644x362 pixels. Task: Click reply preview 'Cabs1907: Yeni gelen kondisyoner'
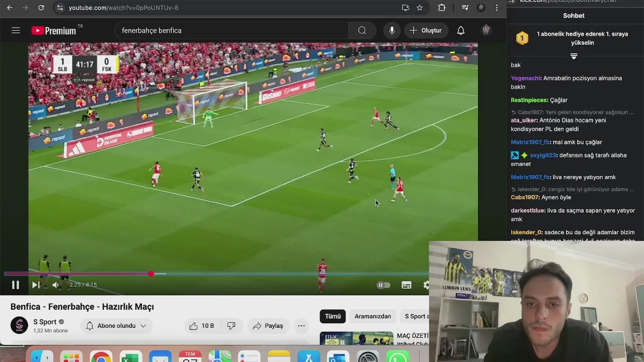(x=573, y=112)
